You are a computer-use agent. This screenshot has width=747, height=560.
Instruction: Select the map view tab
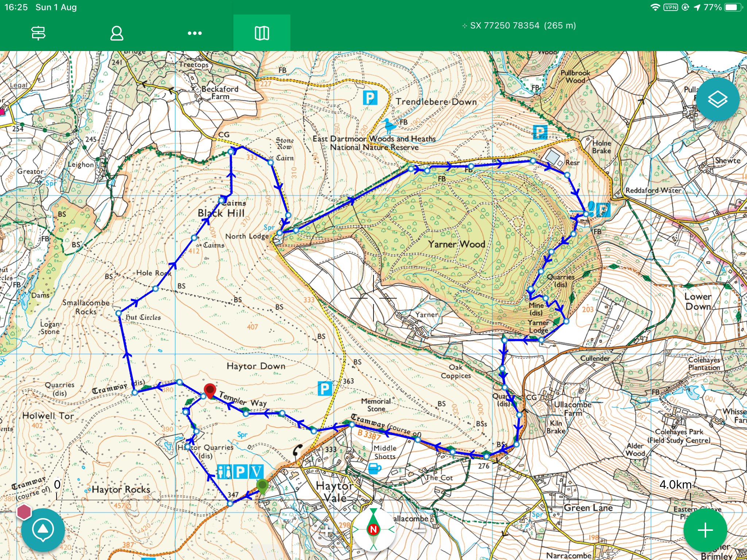click(262, 33)
